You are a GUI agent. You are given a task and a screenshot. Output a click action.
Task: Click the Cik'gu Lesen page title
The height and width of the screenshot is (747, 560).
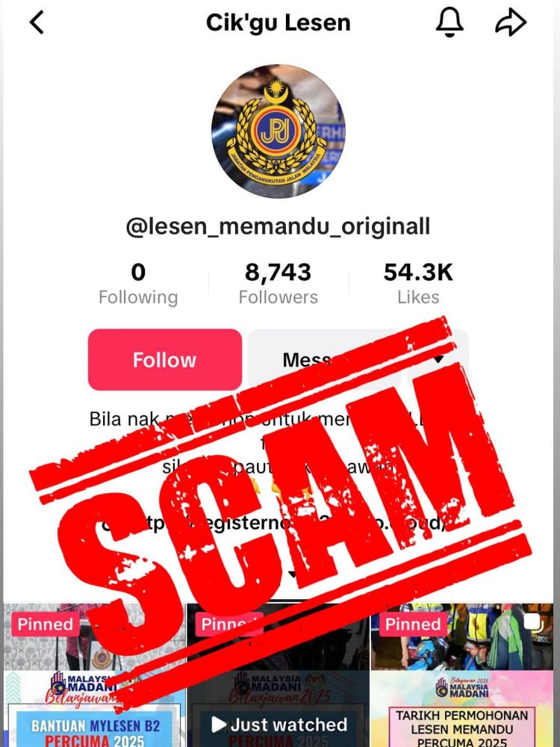278,22
